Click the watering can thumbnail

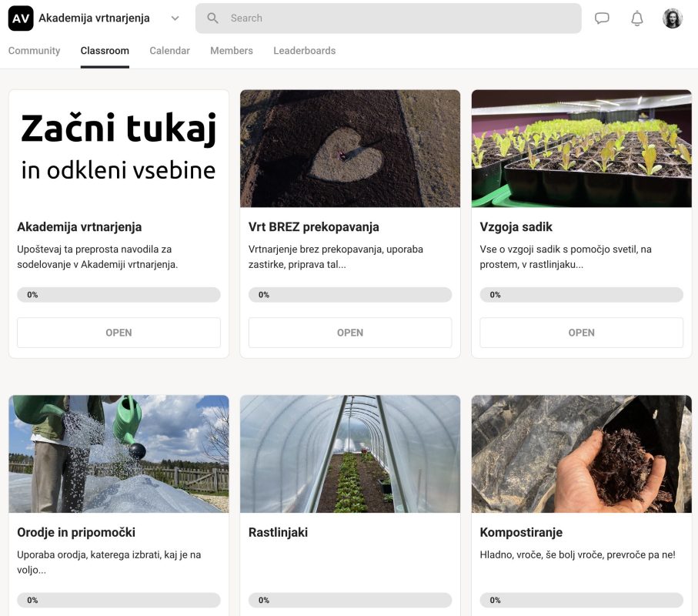[x=119, y=454]
